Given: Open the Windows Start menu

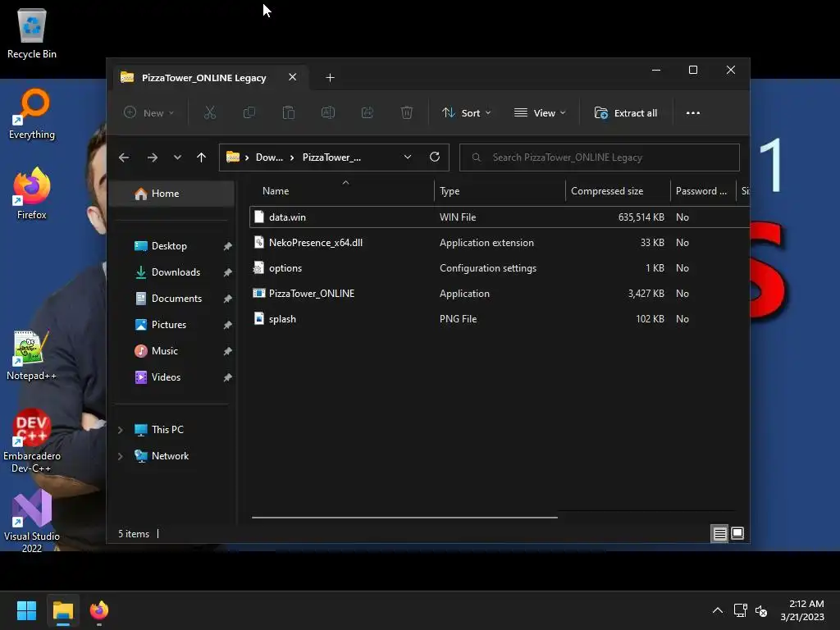Looking at the screenshot, I should (x=26, y=610).
